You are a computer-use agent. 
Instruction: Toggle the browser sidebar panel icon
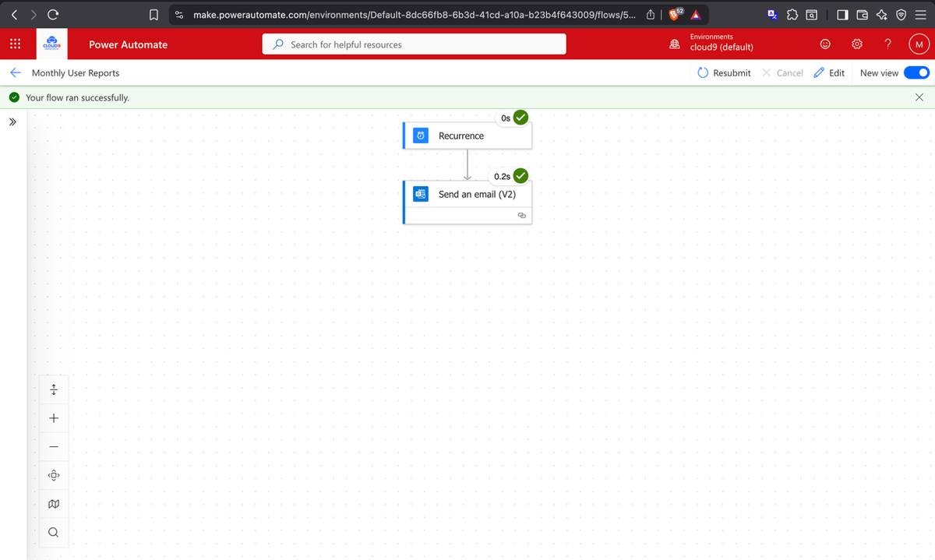[844, 14]
